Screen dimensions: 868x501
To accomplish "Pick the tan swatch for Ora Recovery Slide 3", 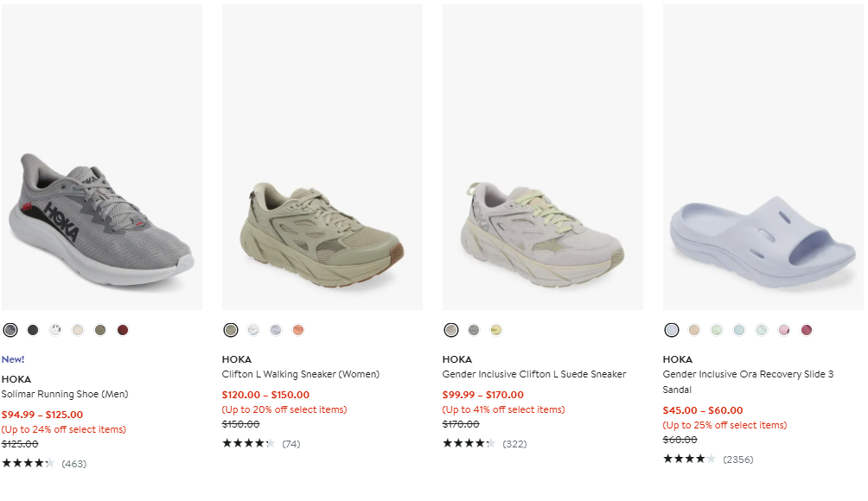I will (x=694, y=330).
